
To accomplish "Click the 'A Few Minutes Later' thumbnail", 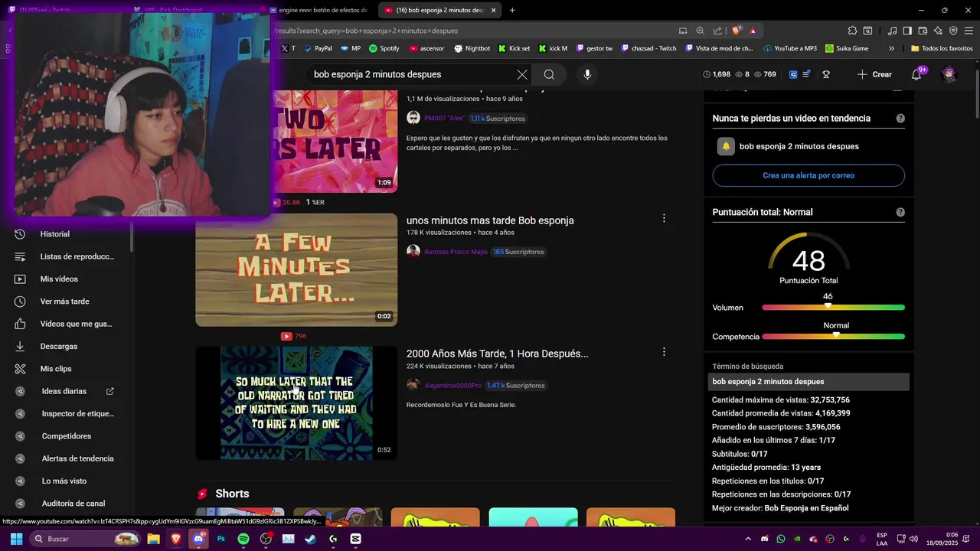I will pyautogui.click(x=296, y=269).
